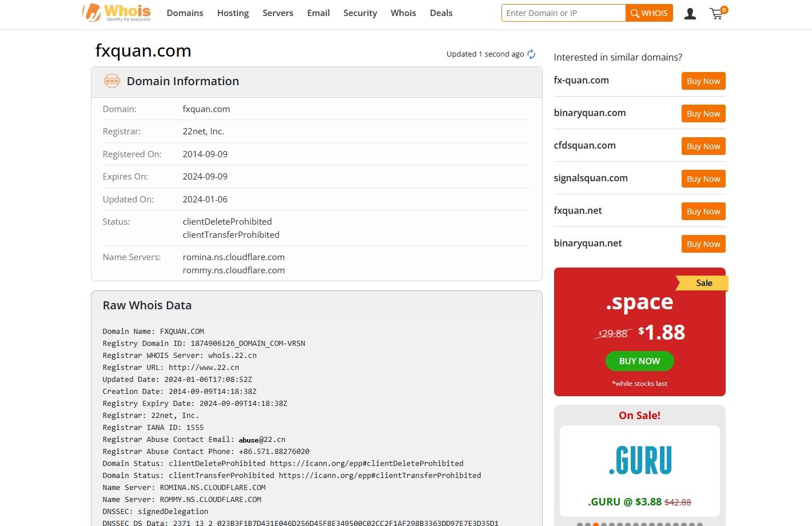The width and height of the screenshot is (812, 526).
Task: Click the abuse@22.cn email line
Action: pyautogui.click(x=194, y=440)
